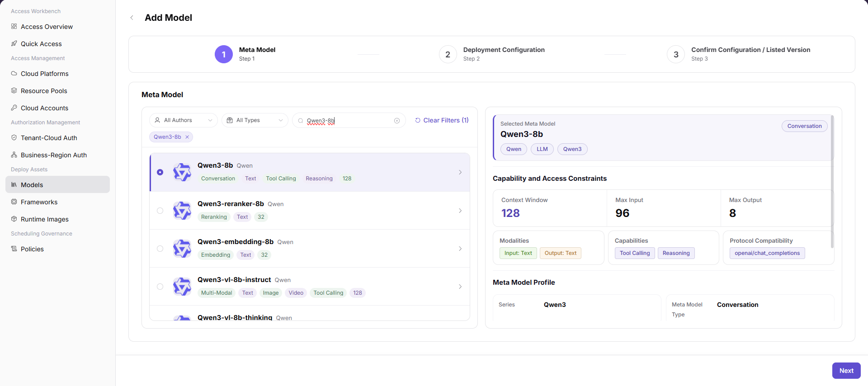868x386 pixels.
Task: Click the box icon in All Types filter
Action: [230, 120]
